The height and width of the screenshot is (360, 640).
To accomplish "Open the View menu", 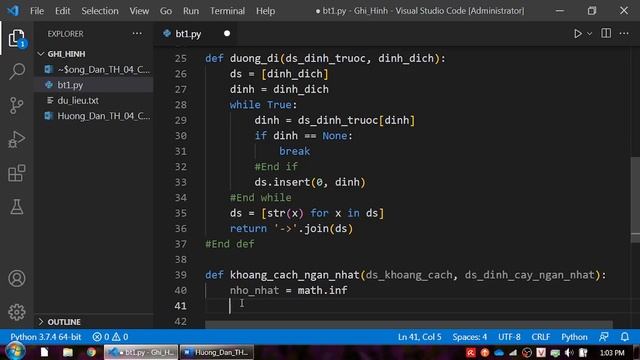I will point(139,11).
